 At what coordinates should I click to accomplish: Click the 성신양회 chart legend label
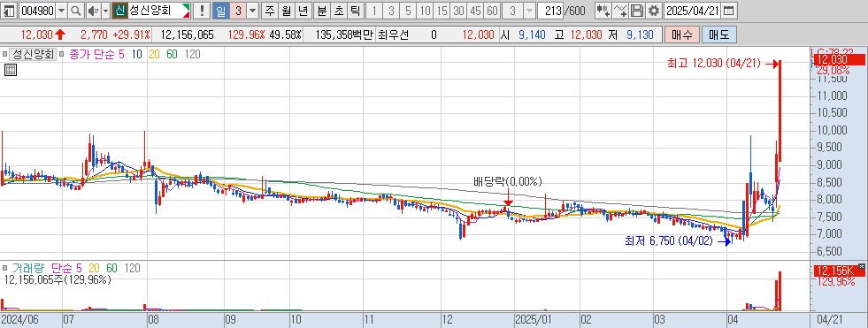pyautogui.click(x=34, y=54)
